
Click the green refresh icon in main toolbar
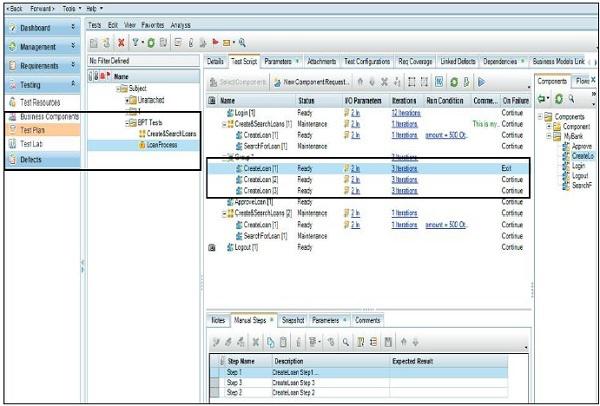click(x=151, y=43)
